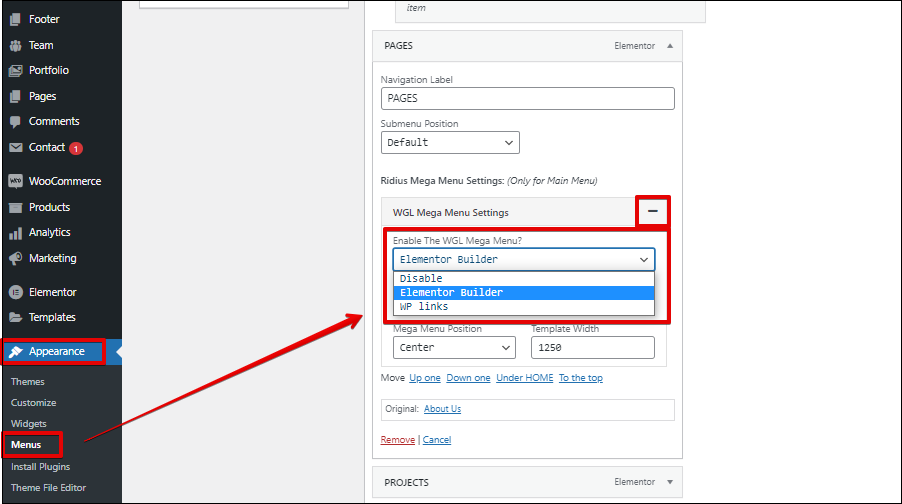Click the Templates folder icon

point(16,318)
